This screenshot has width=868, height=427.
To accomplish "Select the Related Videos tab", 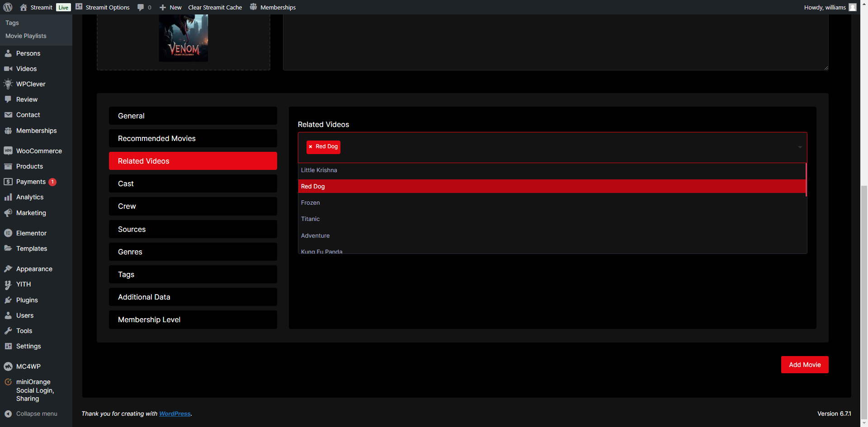I will tap(193, 161).
